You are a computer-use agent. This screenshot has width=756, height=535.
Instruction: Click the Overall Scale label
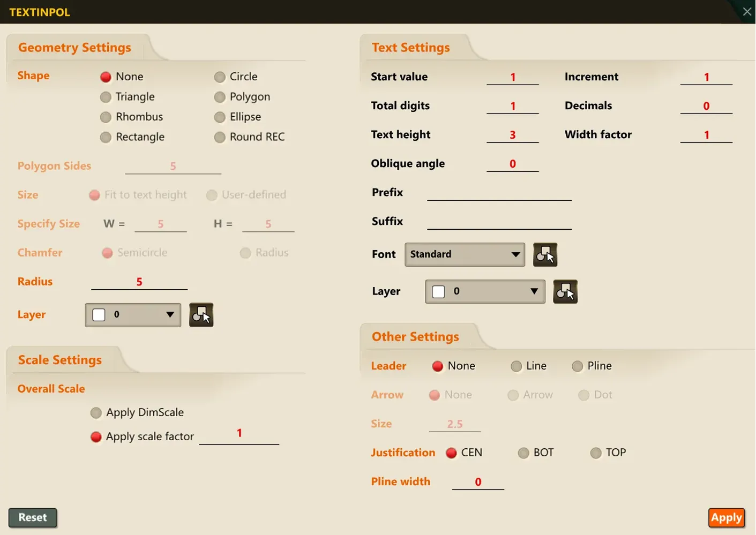51,389
